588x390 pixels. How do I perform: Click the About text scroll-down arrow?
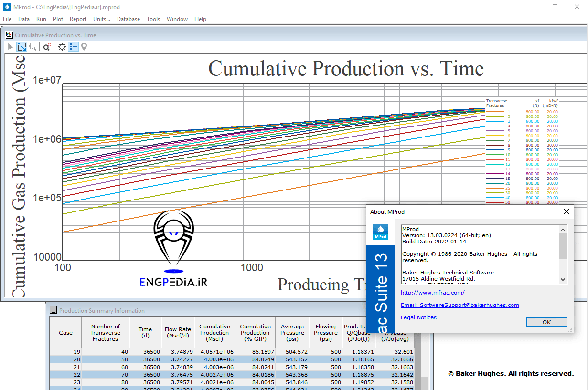click(563, 280)
